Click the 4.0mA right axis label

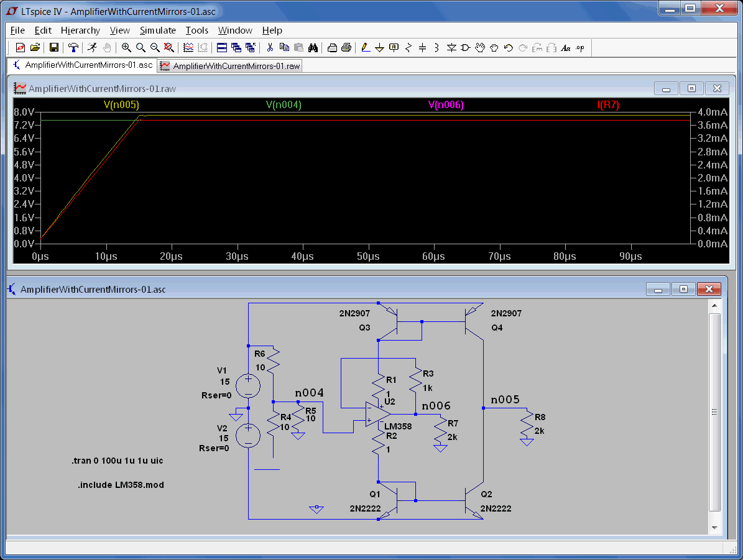712,112
